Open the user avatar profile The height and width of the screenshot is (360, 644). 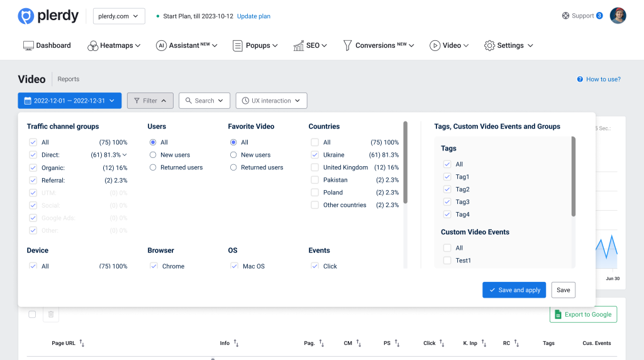click(x=618, y=16)
